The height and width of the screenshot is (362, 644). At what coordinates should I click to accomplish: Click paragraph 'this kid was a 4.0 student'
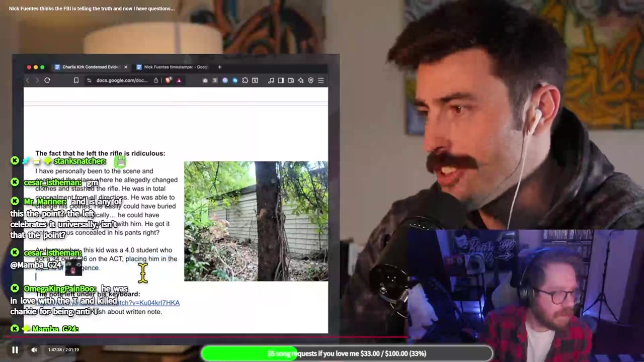tap(106, 259)
